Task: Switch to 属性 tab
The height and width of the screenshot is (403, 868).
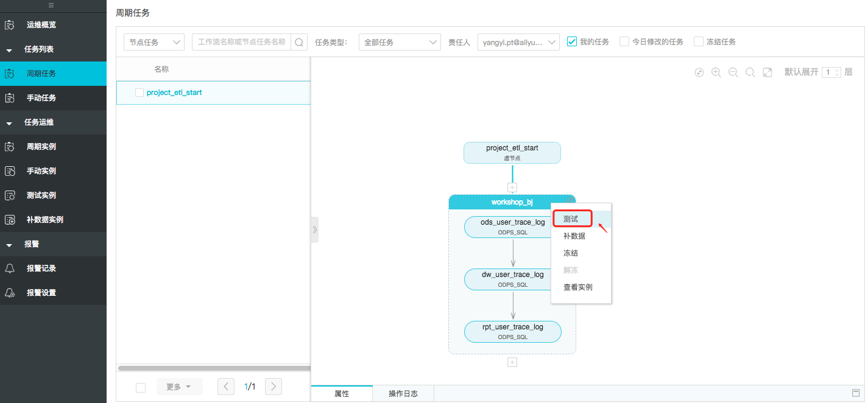Action: (x=342, y=393)
